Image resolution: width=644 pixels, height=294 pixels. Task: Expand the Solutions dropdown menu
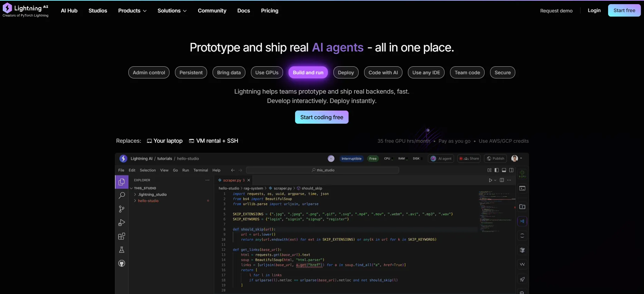point(172,11)
